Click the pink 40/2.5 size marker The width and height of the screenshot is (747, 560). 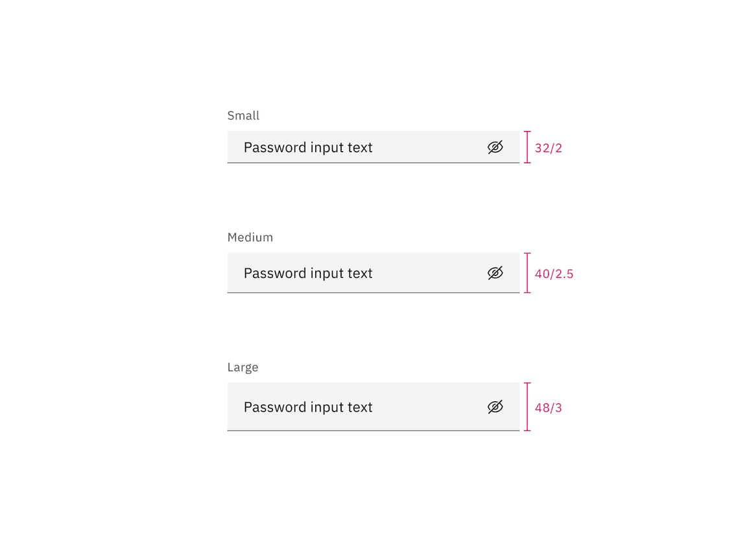(554, 274)
